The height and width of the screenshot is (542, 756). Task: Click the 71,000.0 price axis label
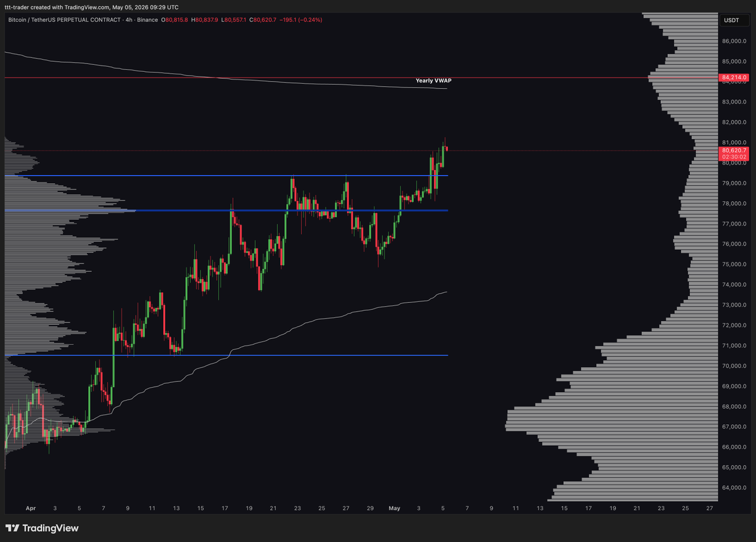click(x=735, y=346)
